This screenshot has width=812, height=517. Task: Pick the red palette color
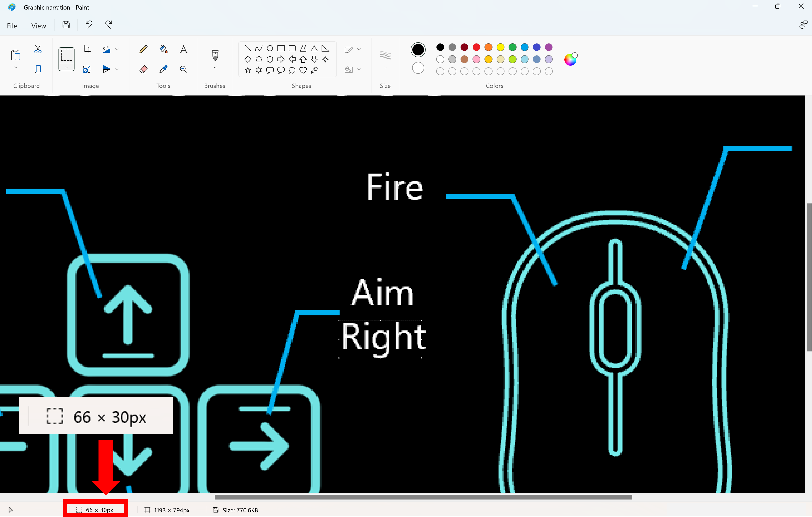point(477,47)
